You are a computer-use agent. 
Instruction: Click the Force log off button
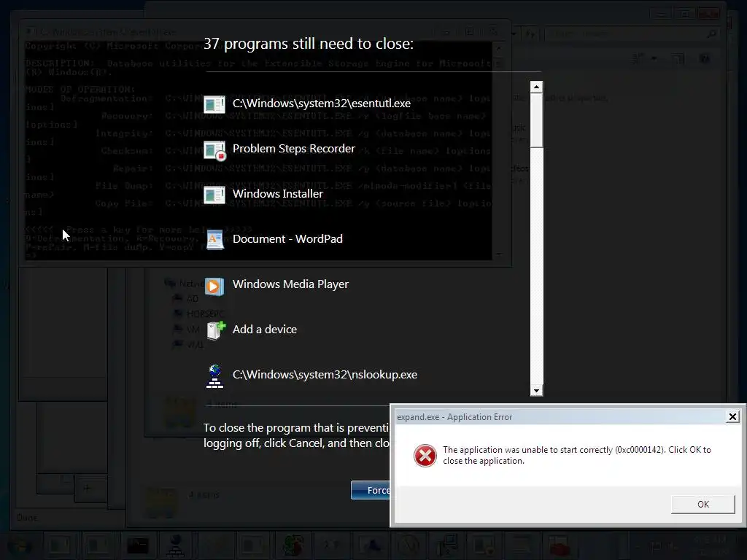pyautogui.click(x=371, y=490)
